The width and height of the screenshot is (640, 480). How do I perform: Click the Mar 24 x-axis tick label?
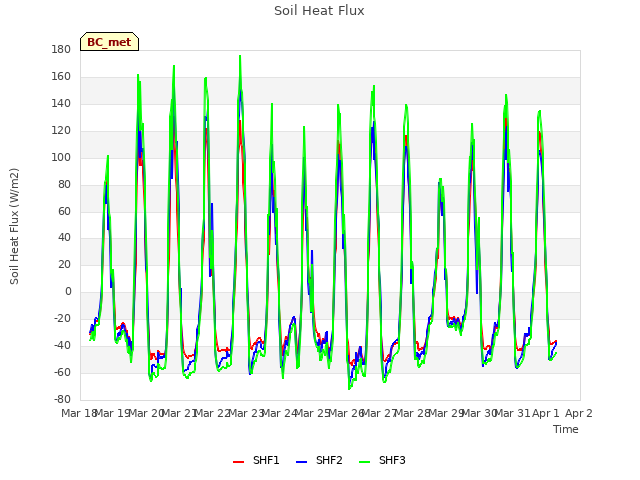coord(279,413)
